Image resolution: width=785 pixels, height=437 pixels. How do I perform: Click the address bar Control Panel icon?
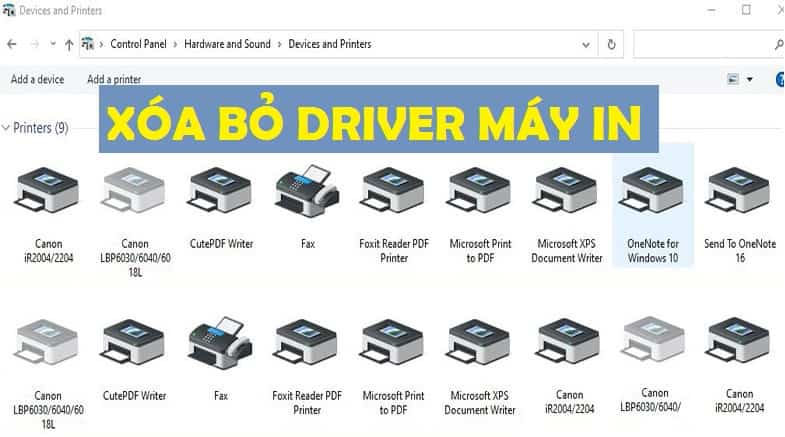click(x=88, y=44)
